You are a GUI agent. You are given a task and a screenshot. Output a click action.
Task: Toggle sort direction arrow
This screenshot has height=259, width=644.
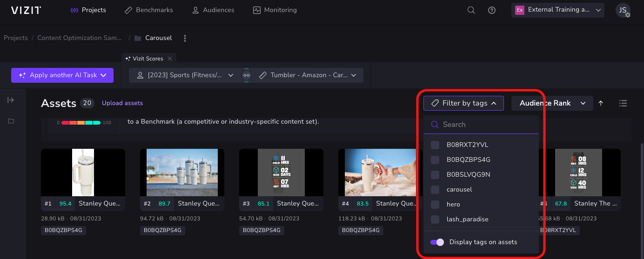tap(601, 103)
